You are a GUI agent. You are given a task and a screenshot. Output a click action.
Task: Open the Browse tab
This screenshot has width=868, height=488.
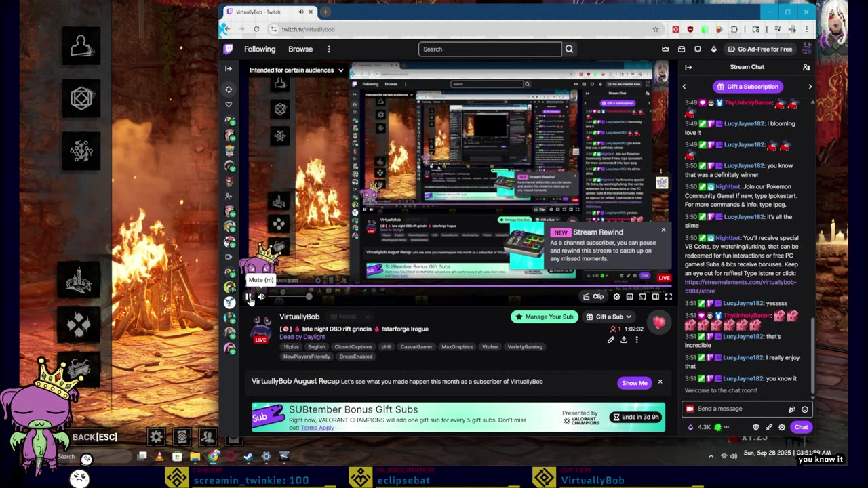click(x=300, y=49)
